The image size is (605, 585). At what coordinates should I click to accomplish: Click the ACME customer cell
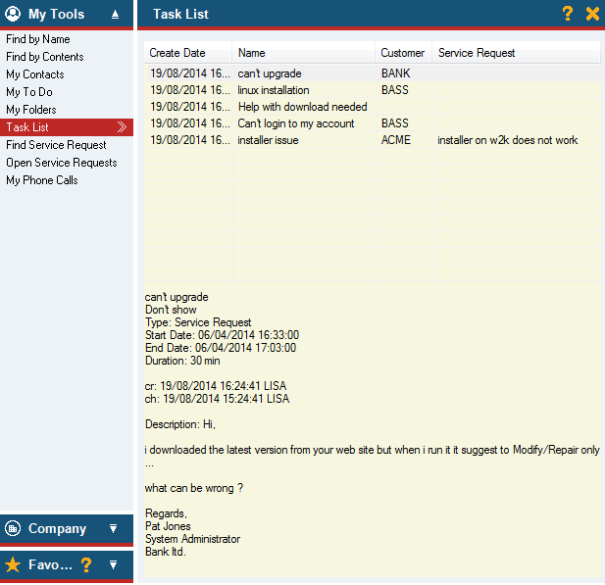coord(396,140)
